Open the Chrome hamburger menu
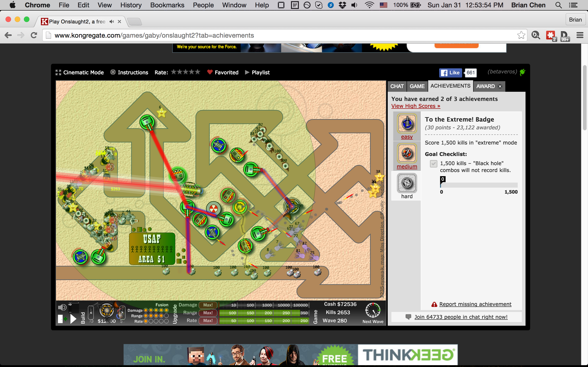This screenshot has width=588, height=367. [580, 35]
